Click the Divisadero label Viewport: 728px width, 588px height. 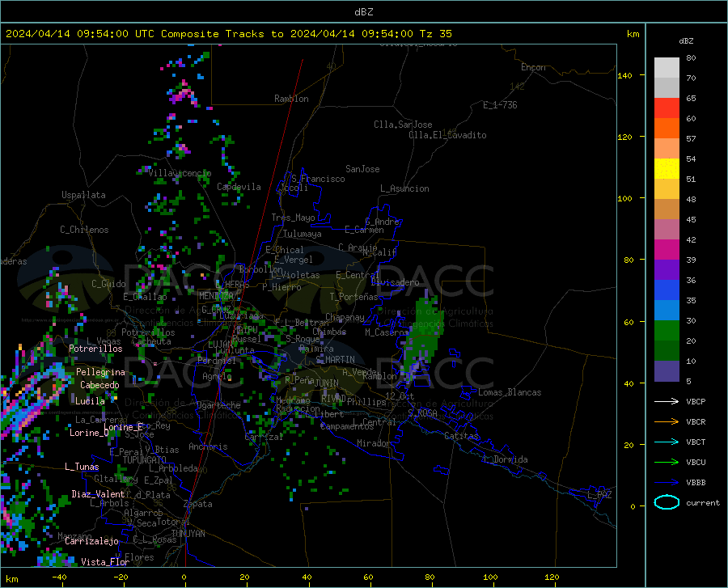tap(395, 282)
